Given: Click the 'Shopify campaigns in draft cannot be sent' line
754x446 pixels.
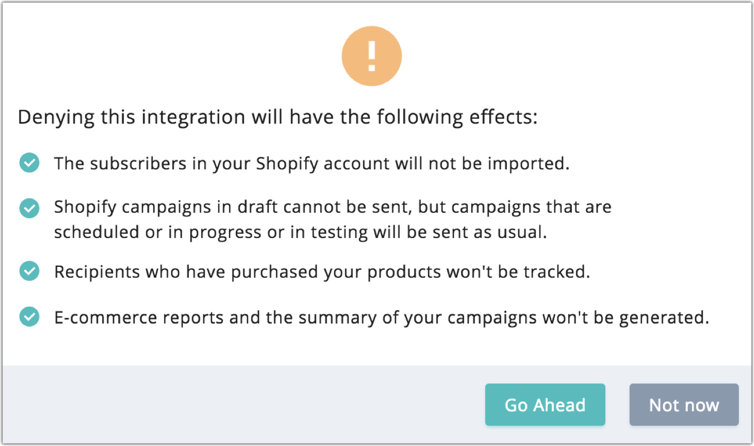Looking at the screenshot, I should [332, 207].
